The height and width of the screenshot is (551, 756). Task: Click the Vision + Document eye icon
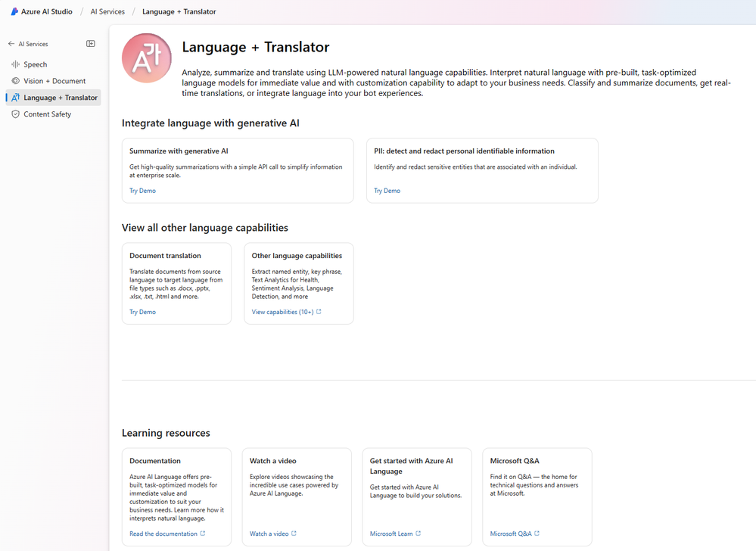pos(15,81)
